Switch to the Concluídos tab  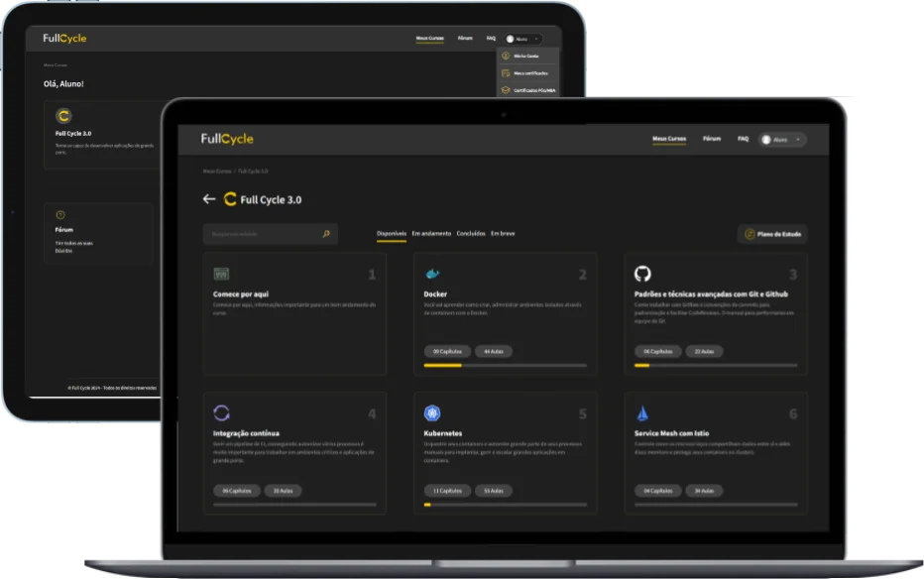(471, 234)
